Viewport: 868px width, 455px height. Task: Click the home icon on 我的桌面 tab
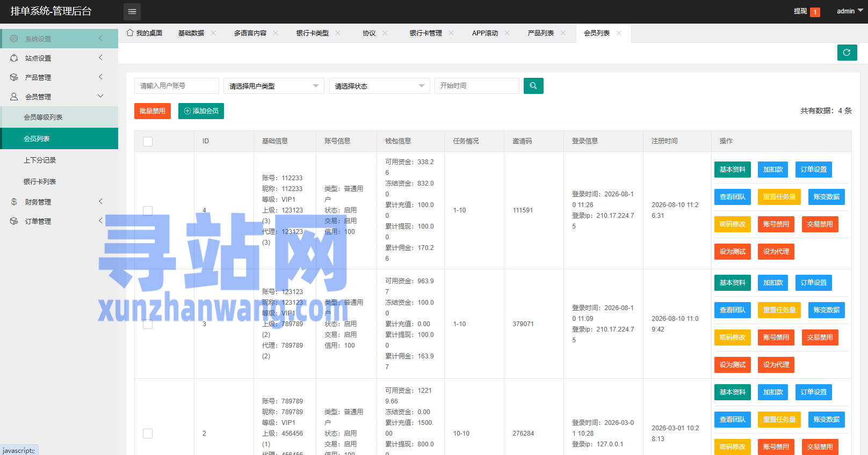click(x=130, y=33)
